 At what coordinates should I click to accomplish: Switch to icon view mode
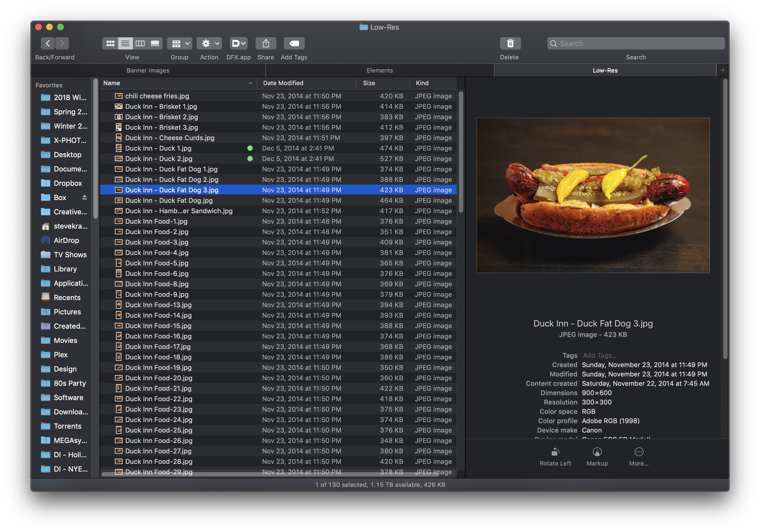[x=110, y=43]
